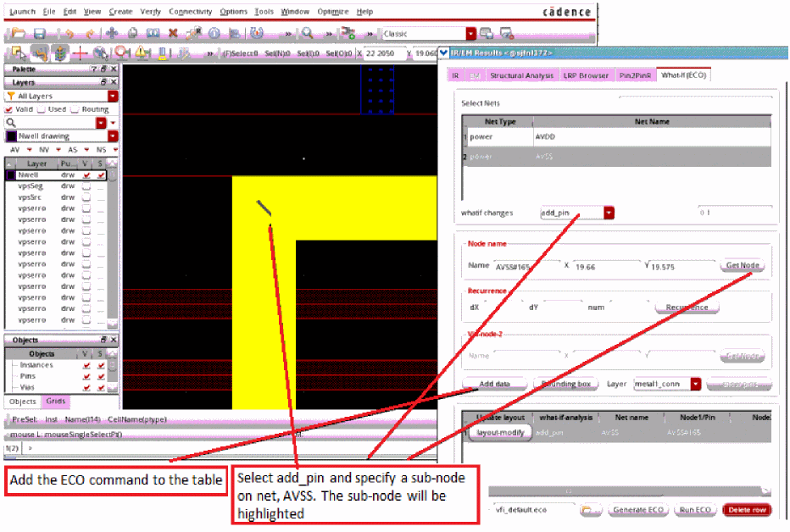790x532 pixels.
Task: Toggle Pins selectable checkbox
Action: coord(101,376)
